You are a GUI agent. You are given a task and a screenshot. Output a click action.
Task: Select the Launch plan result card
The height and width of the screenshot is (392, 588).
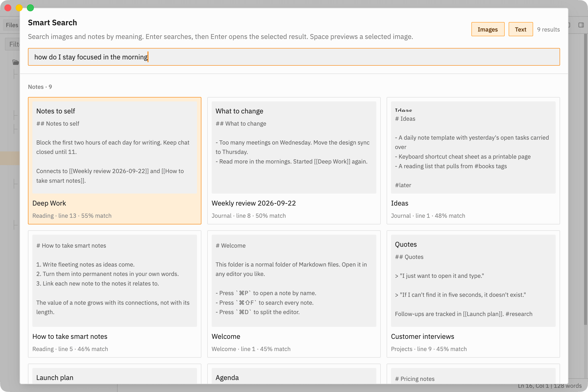pos(114,374)
